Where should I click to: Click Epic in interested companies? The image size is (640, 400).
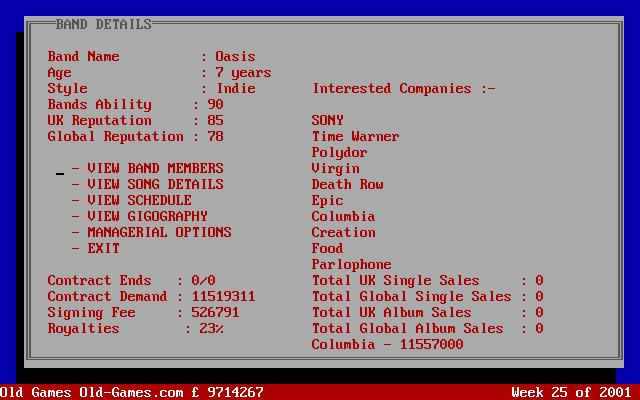tap(327, 200)
